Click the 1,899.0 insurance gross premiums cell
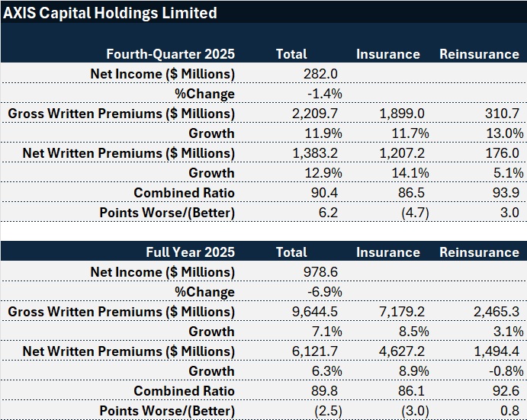Image resolution: width=527 pixels, height=420 pixels. [x=400, y=114]
